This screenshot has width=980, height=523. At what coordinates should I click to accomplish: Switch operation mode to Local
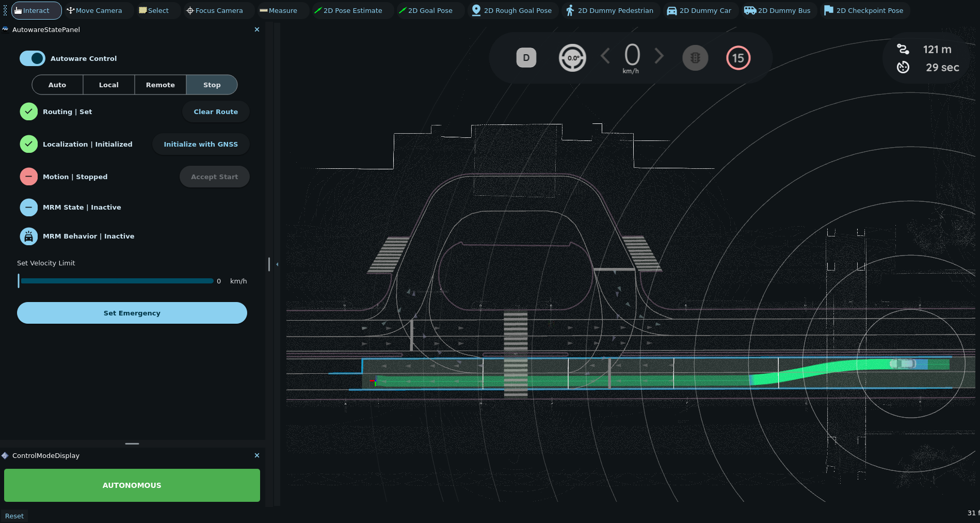pyautogui.click(x=109, y=85)
